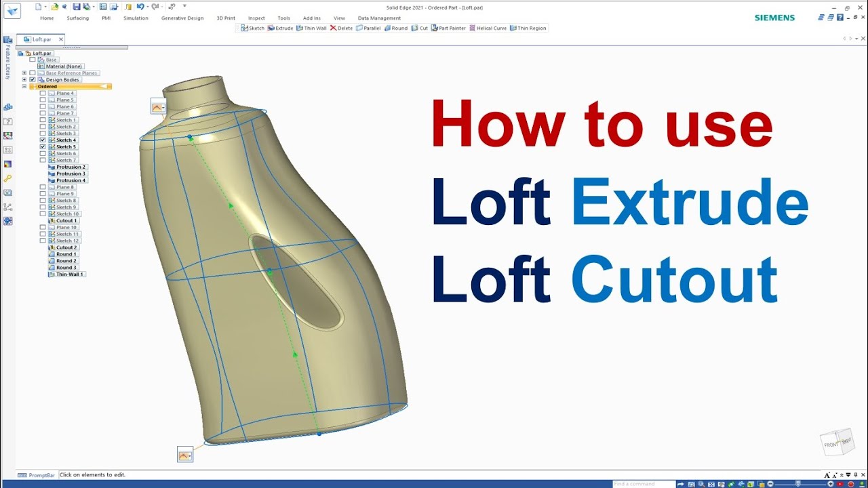Select the Round command

tap(396, 28)
